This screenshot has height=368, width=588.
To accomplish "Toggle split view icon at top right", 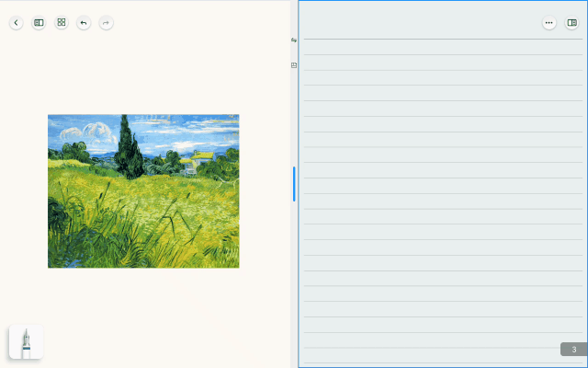I will point(571,23).
